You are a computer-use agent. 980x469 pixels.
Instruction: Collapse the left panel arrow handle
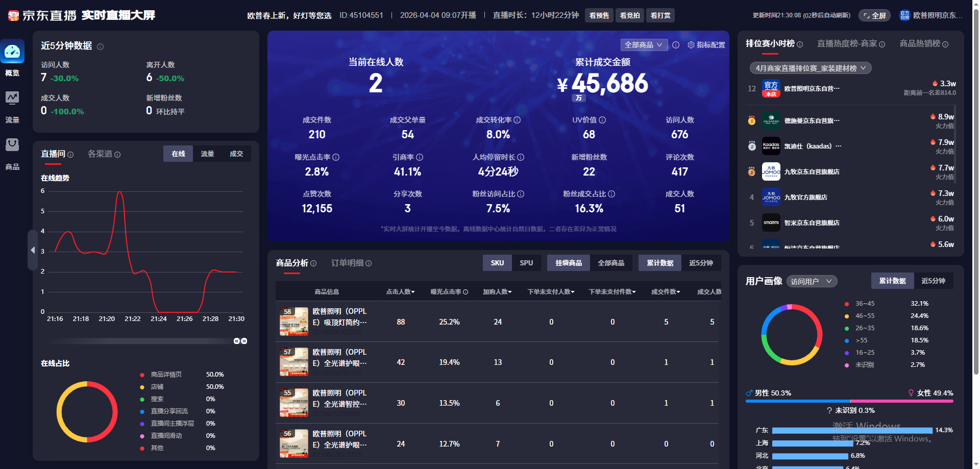33,250
